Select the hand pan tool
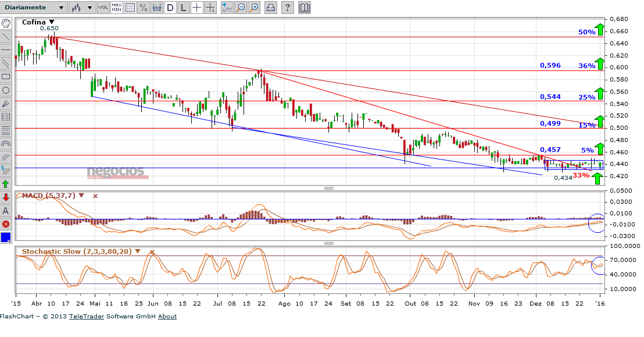Image resolution: width=644 pixels, height=337 pixels. [x=6, y=23]
